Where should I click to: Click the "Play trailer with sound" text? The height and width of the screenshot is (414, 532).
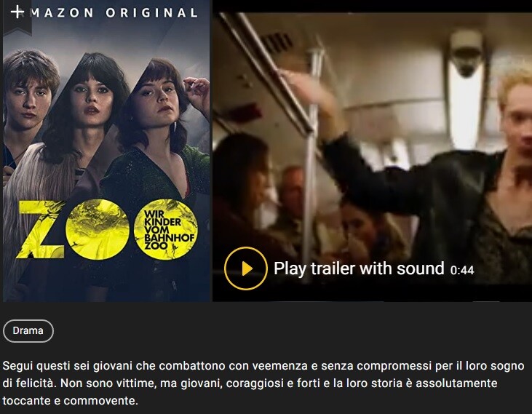359,268
